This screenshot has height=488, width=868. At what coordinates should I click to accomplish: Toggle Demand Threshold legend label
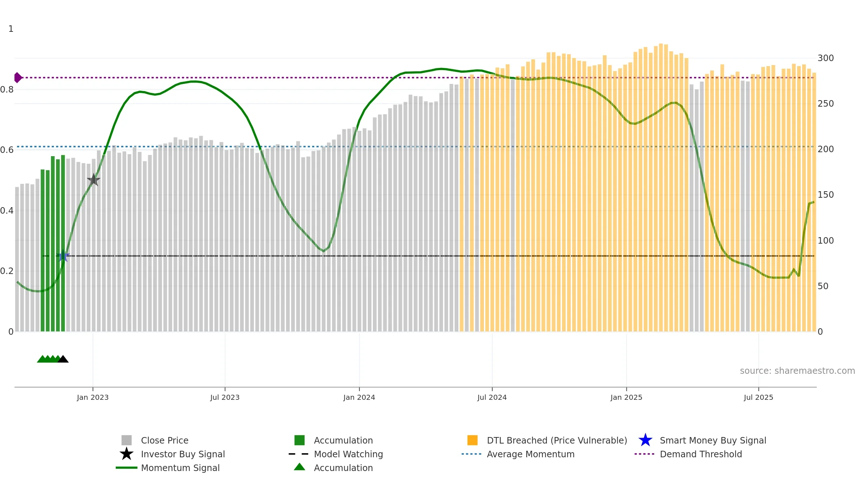(701, 454)
